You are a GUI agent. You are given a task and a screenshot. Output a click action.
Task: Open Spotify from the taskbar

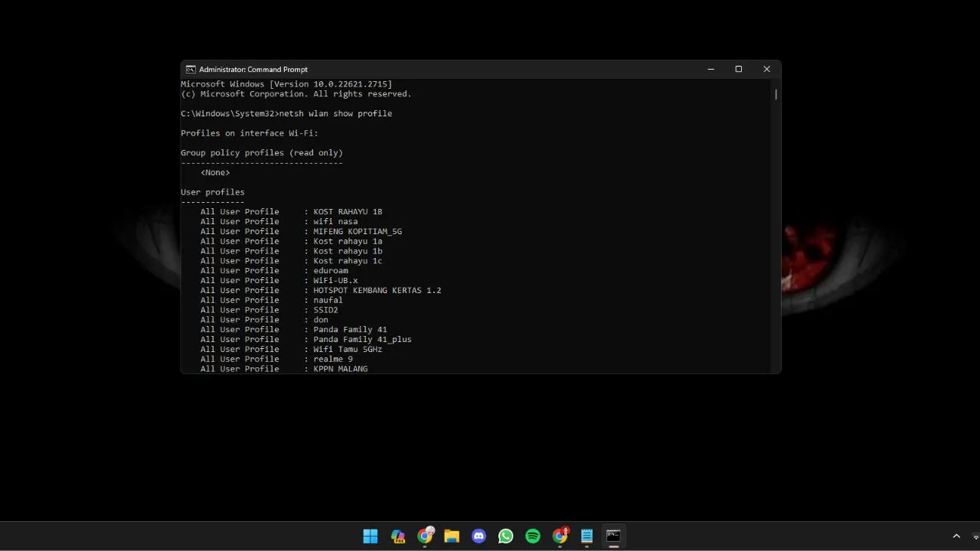pos(533,536)
